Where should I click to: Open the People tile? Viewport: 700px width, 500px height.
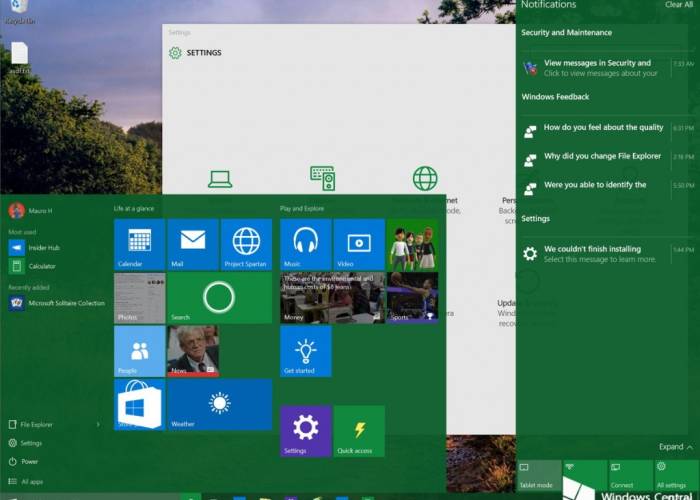tap(139, 351)
